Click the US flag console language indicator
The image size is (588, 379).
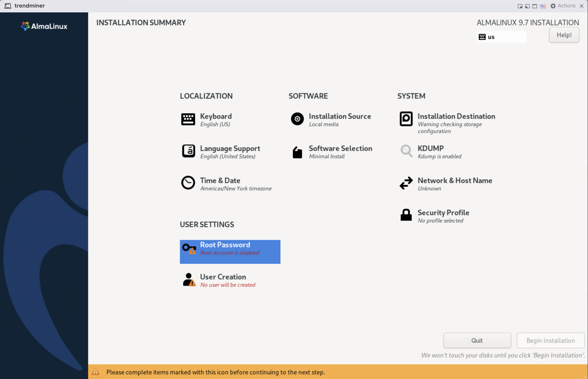coord(543,6)
